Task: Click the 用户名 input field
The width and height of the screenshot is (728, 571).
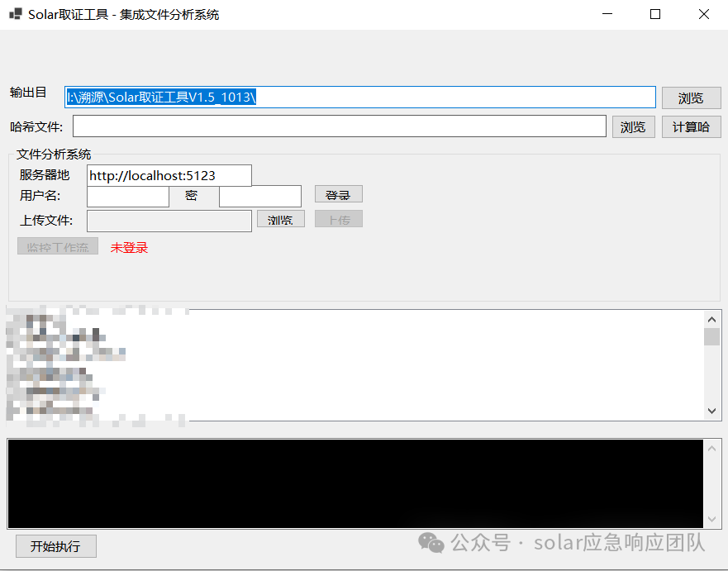Action: [x=128, y=196]
